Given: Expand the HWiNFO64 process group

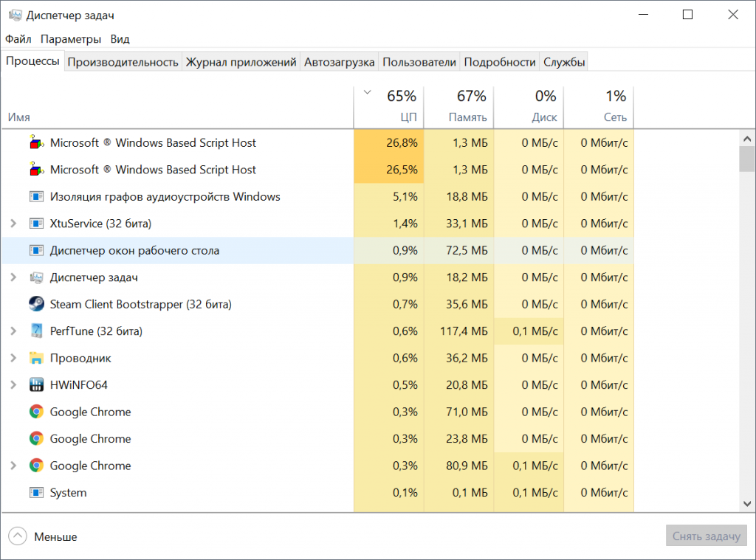Looking at the screenshot, I should point(13,385).
